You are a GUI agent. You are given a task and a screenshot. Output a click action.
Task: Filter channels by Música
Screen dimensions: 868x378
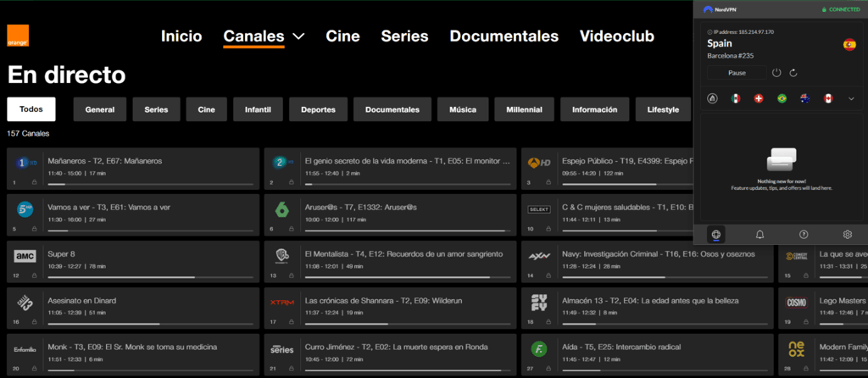click(463, 109)
